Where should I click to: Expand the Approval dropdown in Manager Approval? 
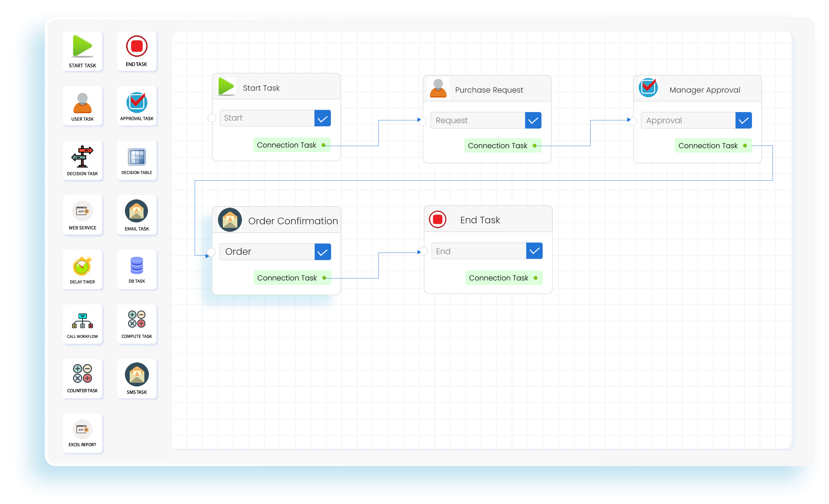tap(743, 120)
